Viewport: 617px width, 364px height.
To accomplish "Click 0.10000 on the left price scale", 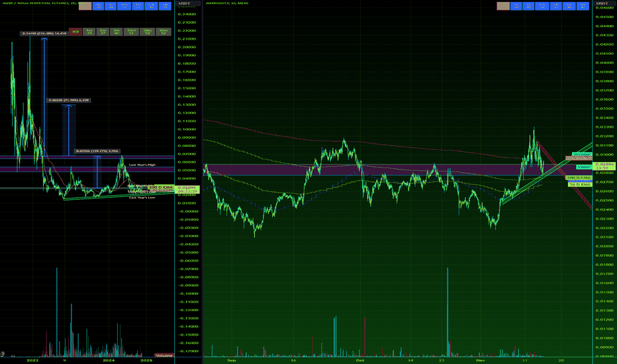I will click(x=187, y=130).
